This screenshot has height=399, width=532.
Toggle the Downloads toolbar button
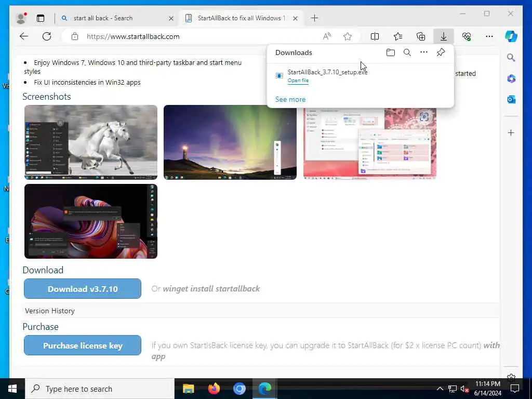tap(444, 36)
